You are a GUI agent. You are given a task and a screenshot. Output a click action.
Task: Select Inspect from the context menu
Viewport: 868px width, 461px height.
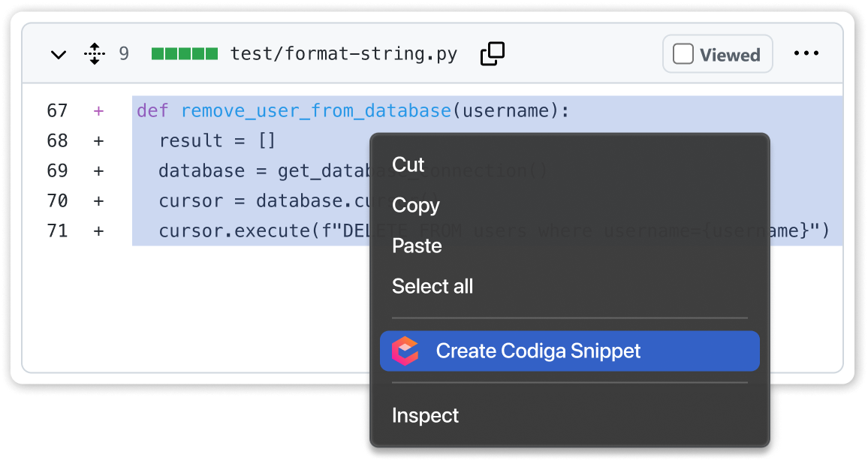pos(425,415)
